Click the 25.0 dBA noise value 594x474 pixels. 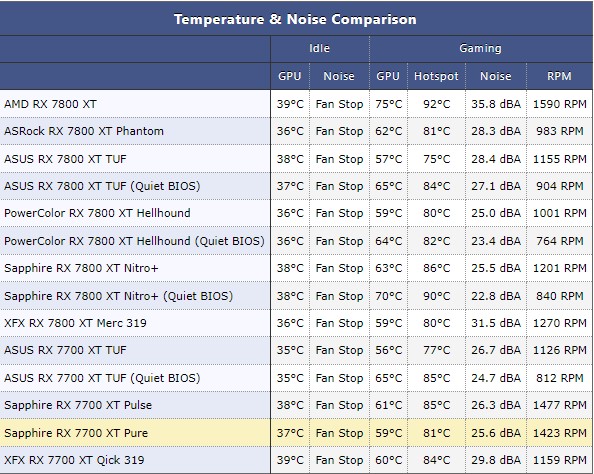(x=496, y=213)
